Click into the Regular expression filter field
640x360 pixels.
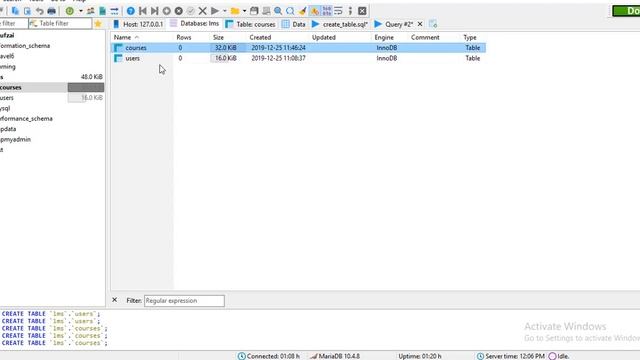(x=184, y=301)
